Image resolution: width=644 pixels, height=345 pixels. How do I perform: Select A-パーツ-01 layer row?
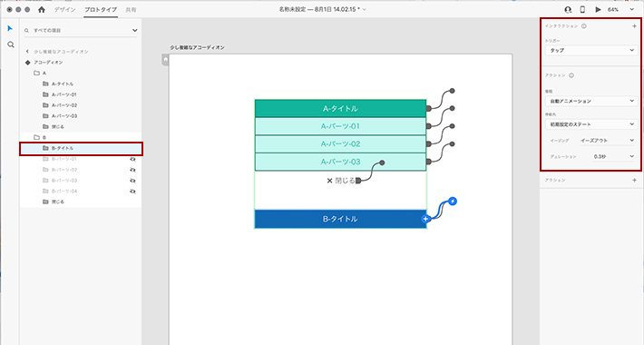pos(81,94)
